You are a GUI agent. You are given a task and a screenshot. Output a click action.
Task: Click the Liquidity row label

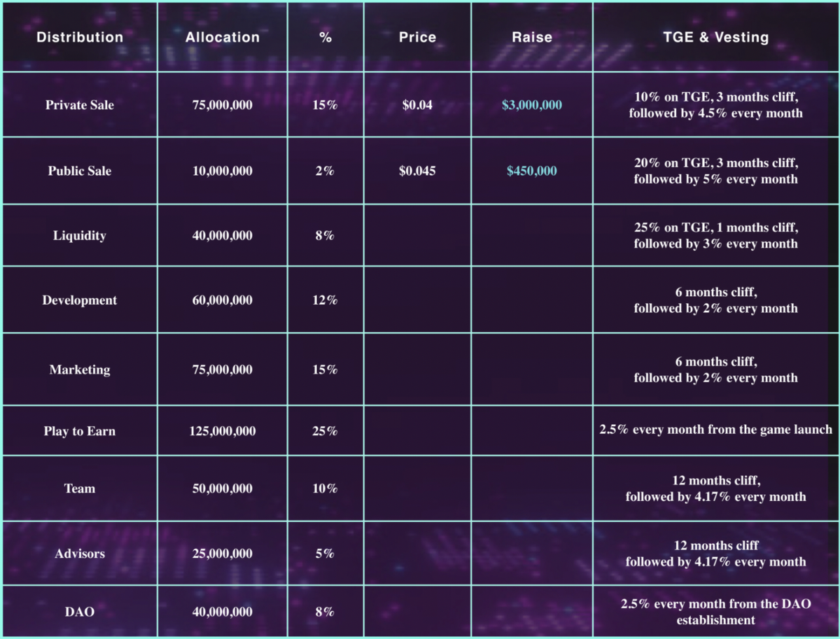click(80, 236)
